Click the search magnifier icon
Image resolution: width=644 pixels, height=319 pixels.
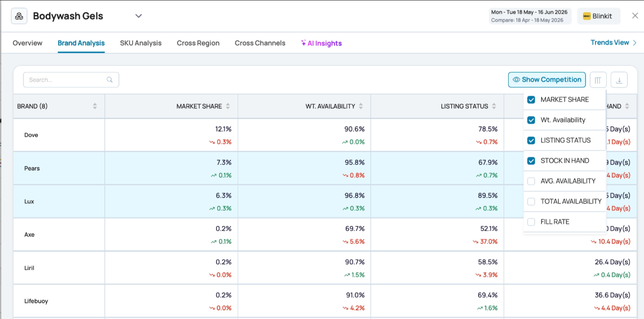click(x=110, y=80)
